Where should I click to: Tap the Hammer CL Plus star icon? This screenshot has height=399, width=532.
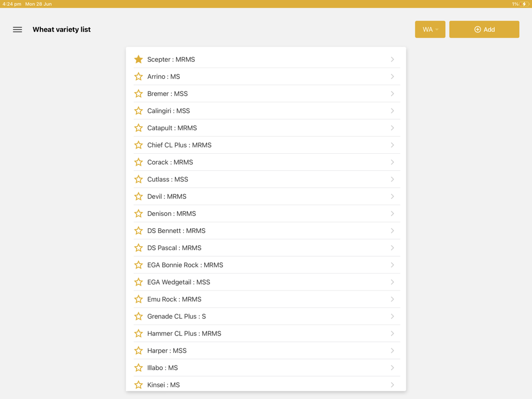pos(138,334)
